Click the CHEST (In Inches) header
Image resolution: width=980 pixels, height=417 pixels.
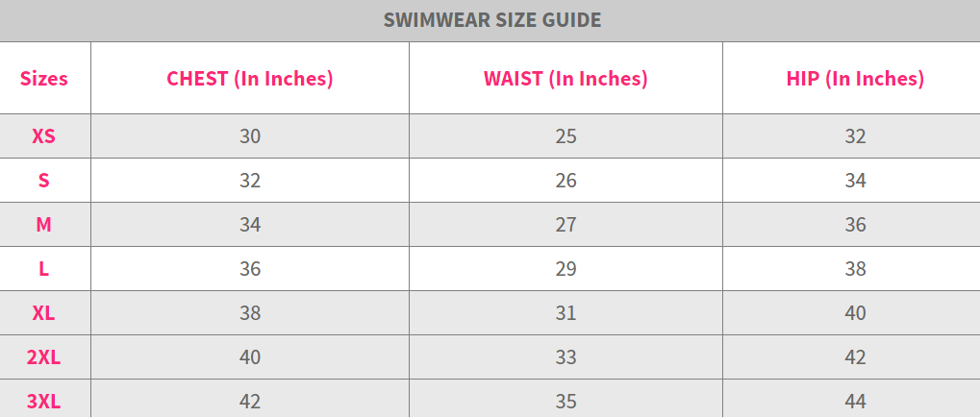coord(249,78)
